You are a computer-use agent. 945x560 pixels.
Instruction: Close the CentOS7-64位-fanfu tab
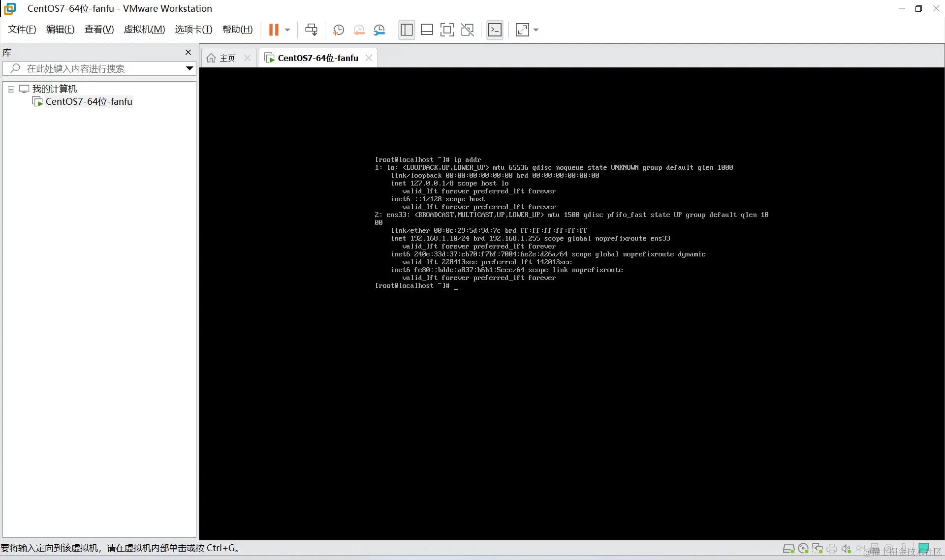pyautogui.click(x=369, y=58)
